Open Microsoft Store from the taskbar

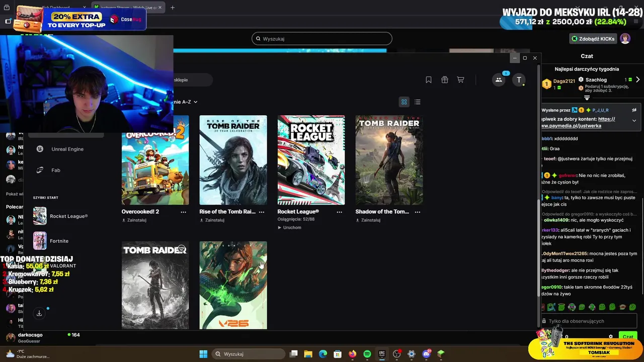pos(338,354)
